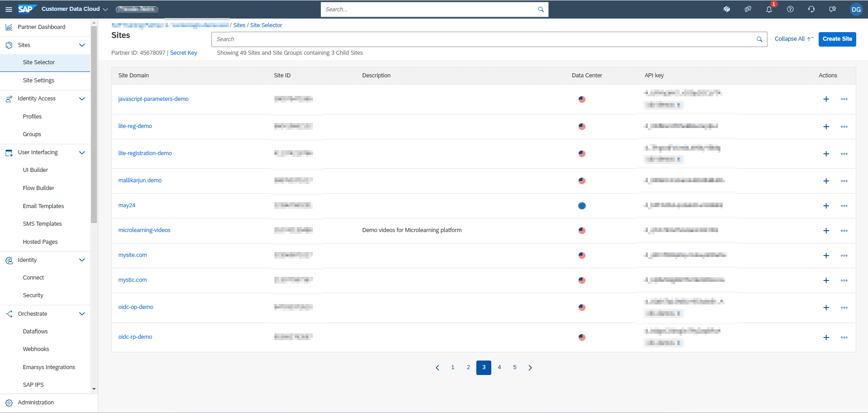Open the support headset icon
868x413 pixels.
[x=811, y=9]
